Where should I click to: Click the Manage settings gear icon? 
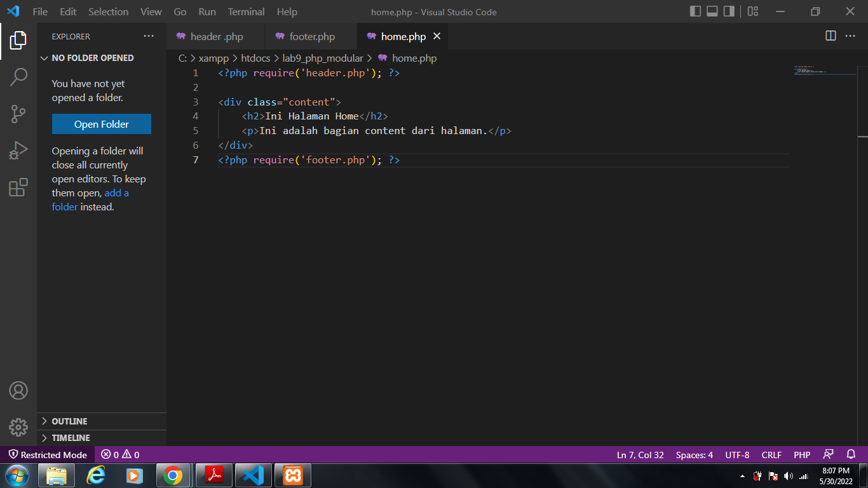tap(18, 427)
